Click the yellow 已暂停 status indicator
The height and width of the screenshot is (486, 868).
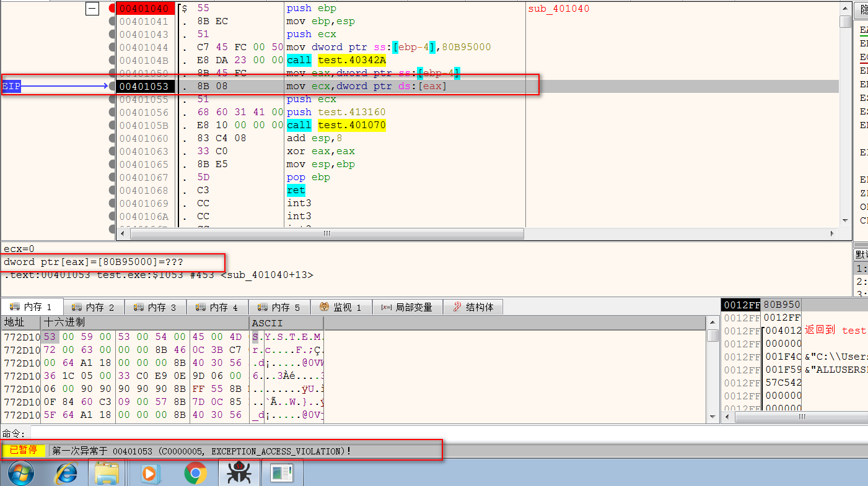click(x=24, y=451)
